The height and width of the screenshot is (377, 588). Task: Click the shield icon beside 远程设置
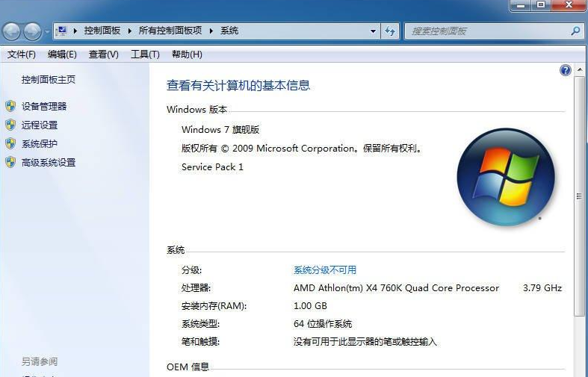[x=10, y=125]
